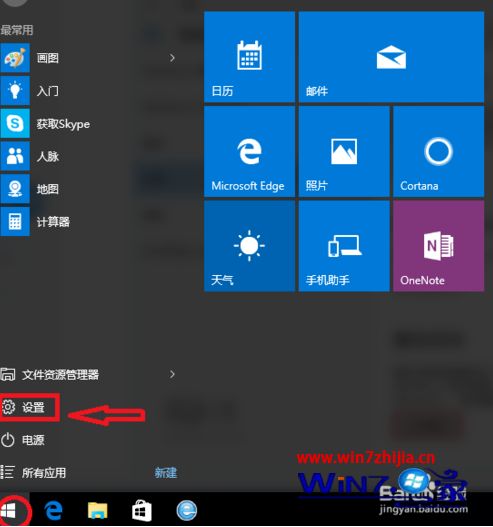Click the 人脉 label
Viewport: 493px width, 527px height.
click(48, 156)
